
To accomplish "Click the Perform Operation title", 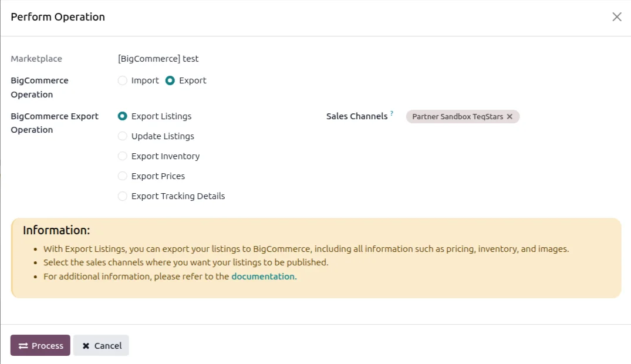I will pyautogui.click(x=58, y=17).
